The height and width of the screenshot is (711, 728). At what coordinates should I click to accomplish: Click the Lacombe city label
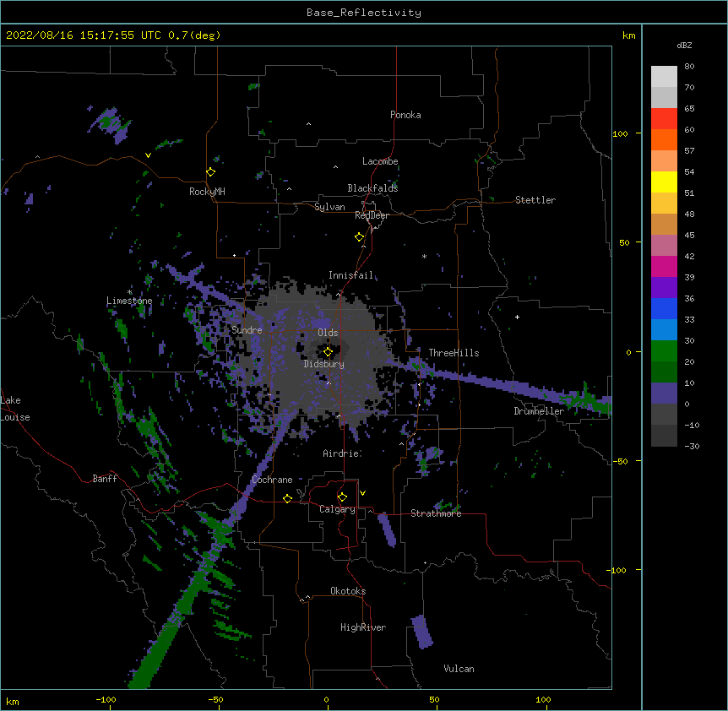(x=380, y=161)
